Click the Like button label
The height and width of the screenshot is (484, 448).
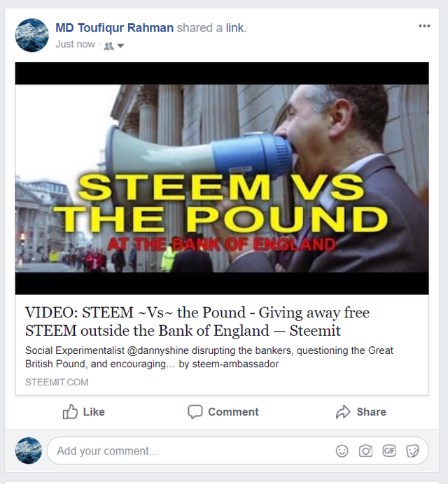coord(94,412)
